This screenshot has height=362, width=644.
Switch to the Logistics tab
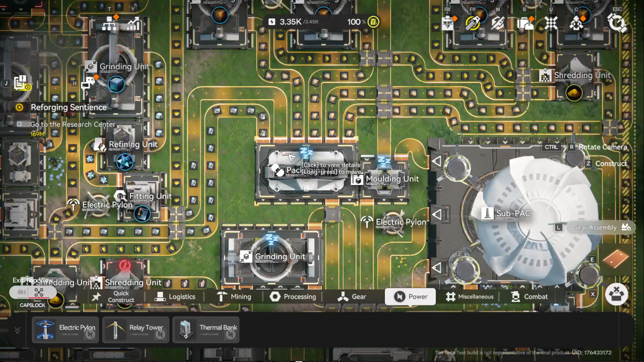(174, 297)
